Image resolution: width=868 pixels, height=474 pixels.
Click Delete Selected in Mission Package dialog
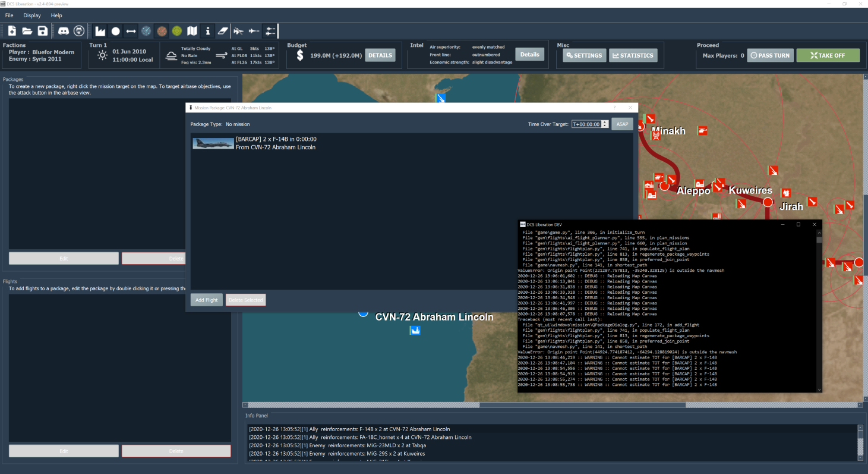[x=245, y=300]
